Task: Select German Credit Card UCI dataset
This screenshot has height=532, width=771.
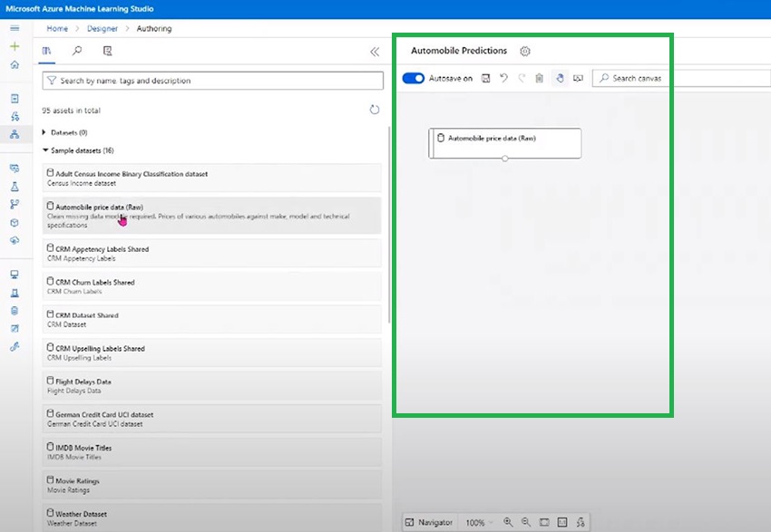Action: [212, 419]
